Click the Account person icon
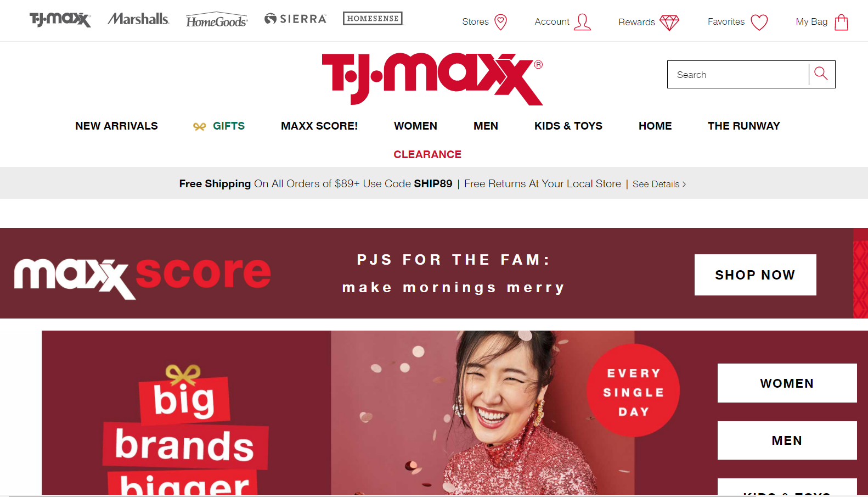The height and width of the screenshot is (497, 868). pyautogui.click(x=582, y=22)
